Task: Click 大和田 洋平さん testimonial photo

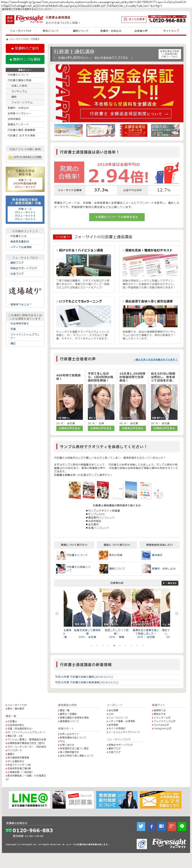Action: click(x=146, y=607)
